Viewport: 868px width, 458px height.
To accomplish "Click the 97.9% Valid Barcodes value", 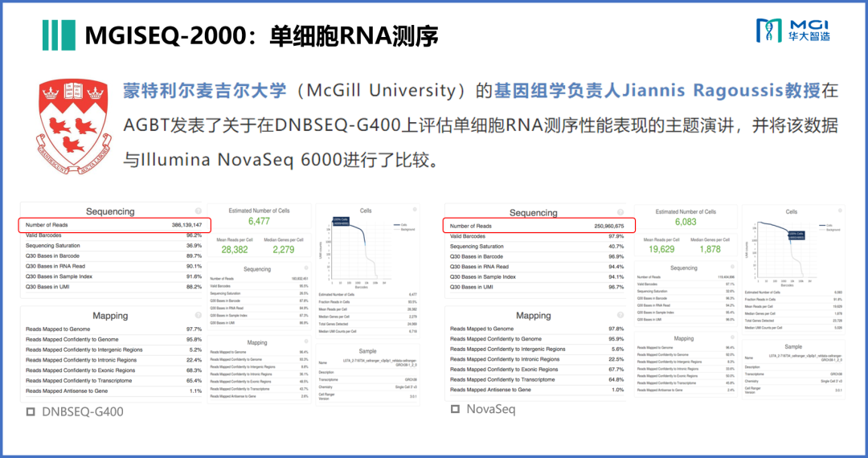I will click(x=616, y=236).
